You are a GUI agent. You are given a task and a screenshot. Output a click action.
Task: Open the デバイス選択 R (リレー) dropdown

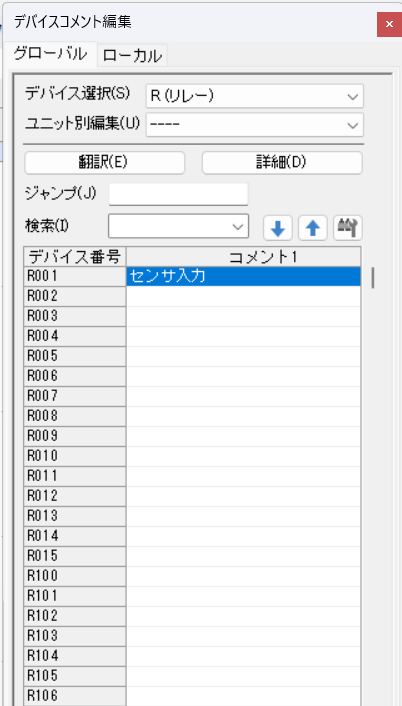click(254, 96)
